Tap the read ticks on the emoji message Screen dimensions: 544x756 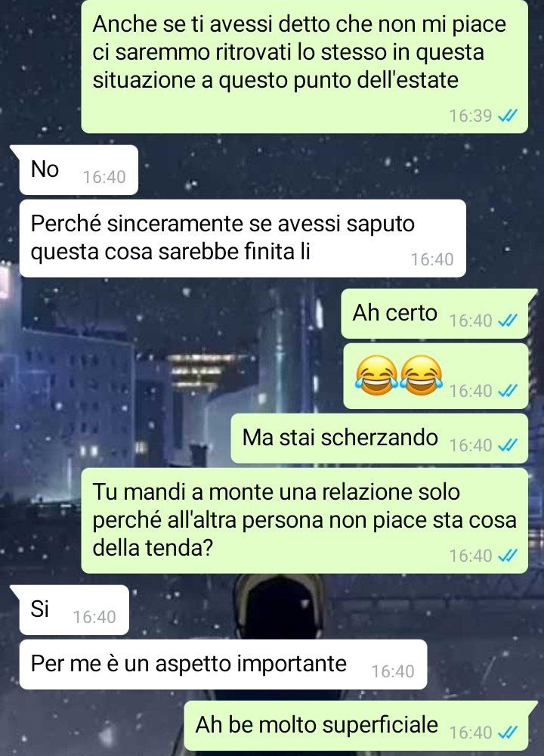pyautogui.click(x=507, y=391)
